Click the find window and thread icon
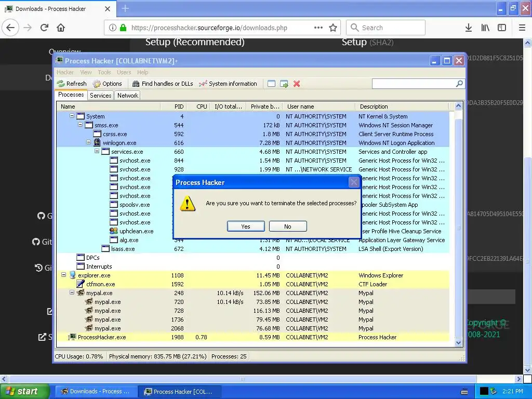 pyautogui.click(x=284, y=84)
